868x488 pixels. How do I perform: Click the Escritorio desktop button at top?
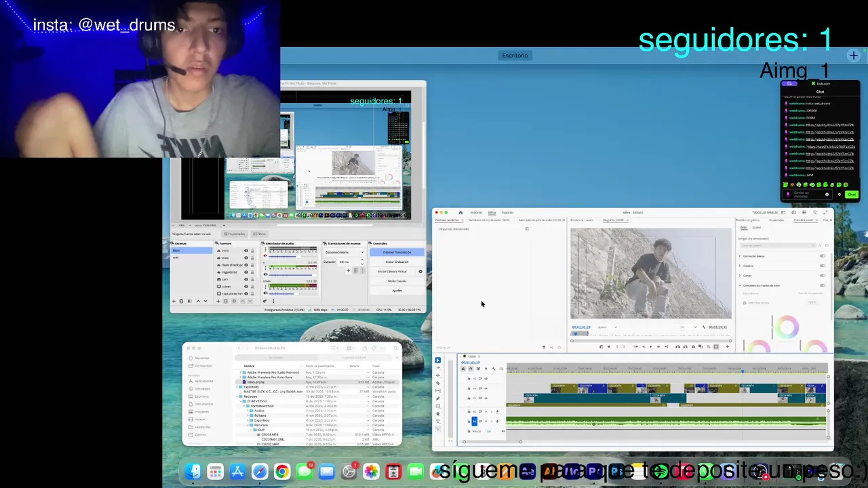click(x=515, y=55)
